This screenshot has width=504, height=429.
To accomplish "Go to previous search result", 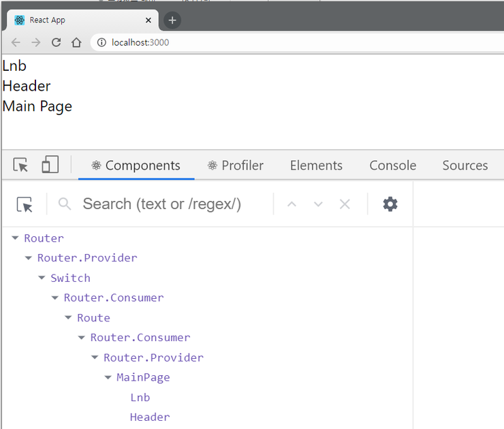I will click(292, 204).
